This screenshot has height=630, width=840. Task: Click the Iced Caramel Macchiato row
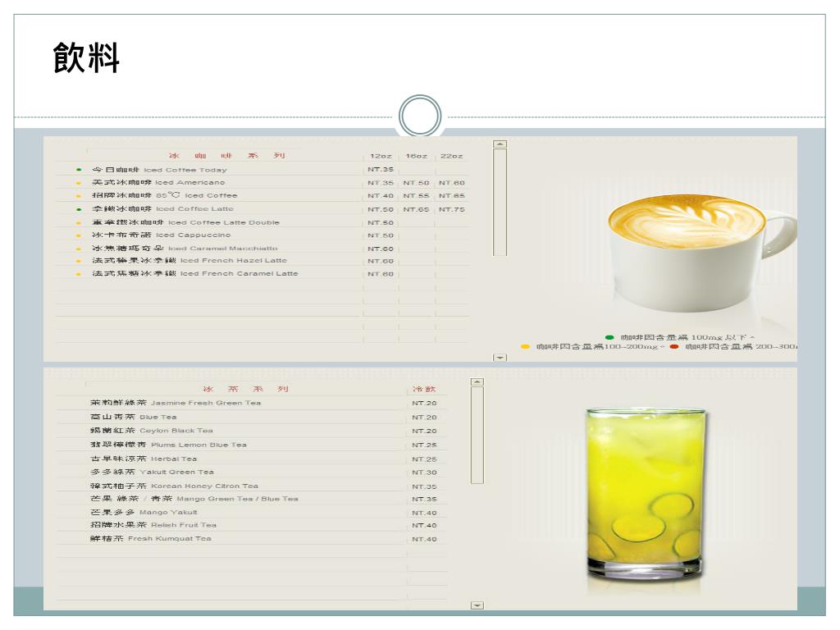[x=262, y=249]
